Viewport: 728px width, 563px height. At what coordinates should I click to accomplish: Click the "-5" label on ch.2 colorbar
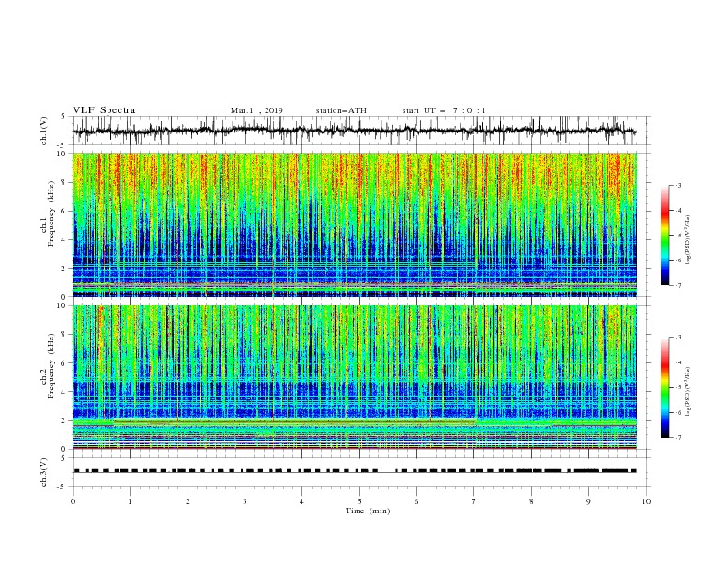677,387
